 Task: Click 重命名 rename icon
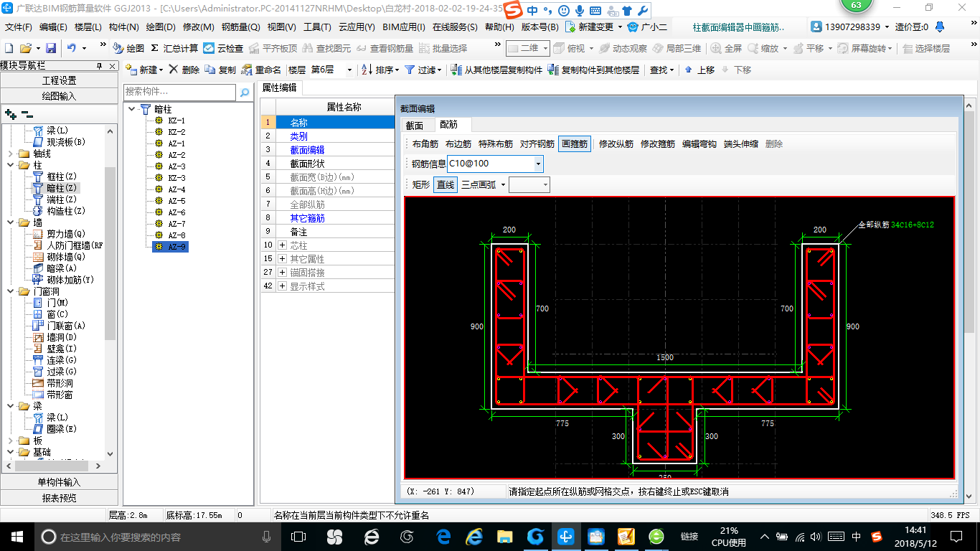(261, 70)
